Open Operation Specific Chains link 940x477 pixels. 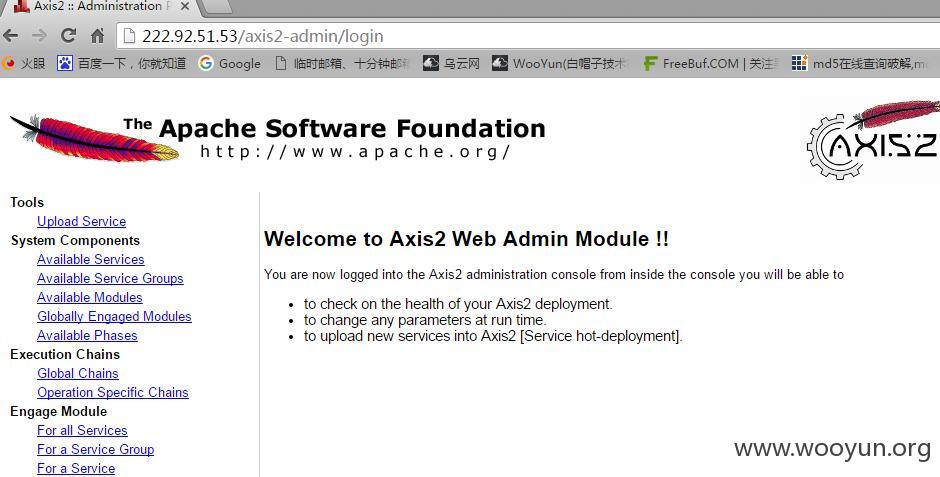click(x=113, y=393)
